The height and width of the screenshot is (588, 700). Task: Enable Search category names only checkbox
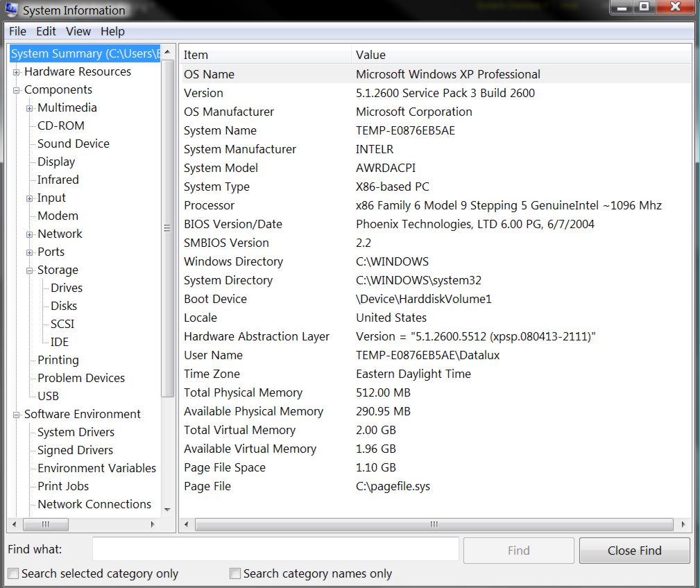coord(234,573)
